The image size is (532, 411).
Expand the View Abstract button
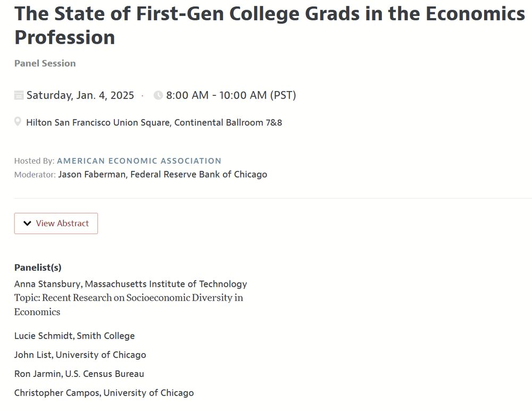tap(56, 223)
